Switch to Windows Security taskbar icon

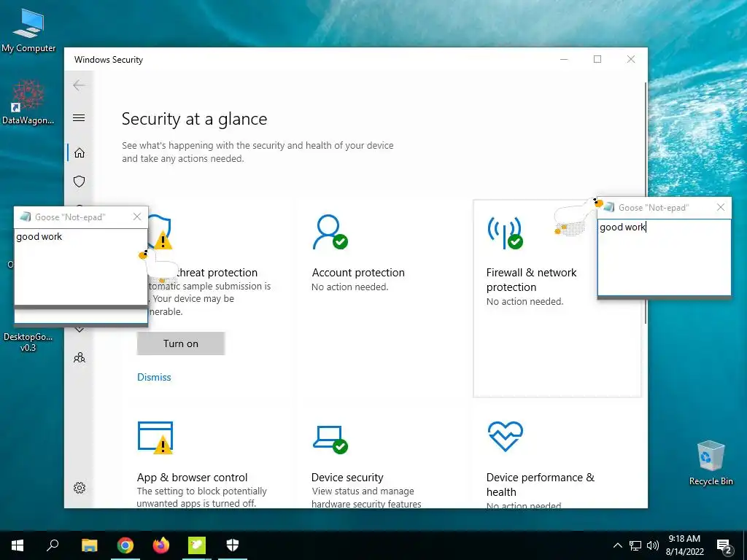[233, 545]
